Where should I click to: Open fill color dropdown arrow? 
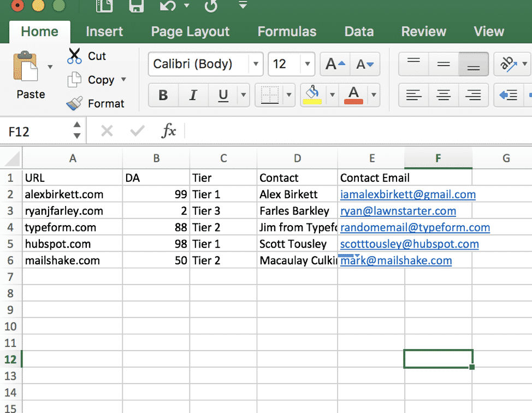tap(333, 95)
